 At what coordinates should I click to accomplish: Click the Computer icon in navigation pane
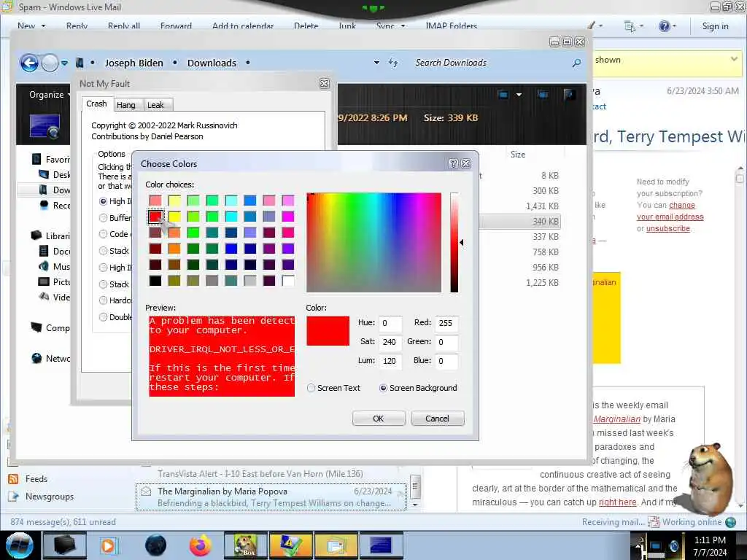pos(36,327)
